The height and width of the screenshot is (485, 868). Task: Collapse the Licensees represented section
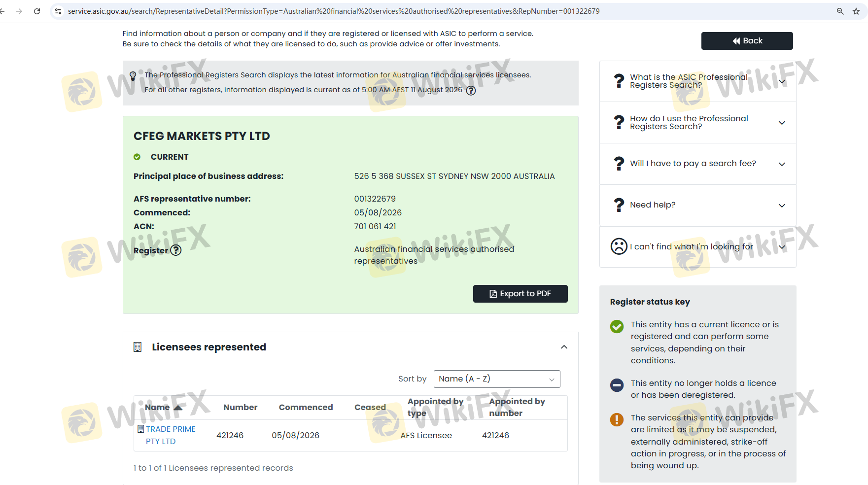[564, 347]
